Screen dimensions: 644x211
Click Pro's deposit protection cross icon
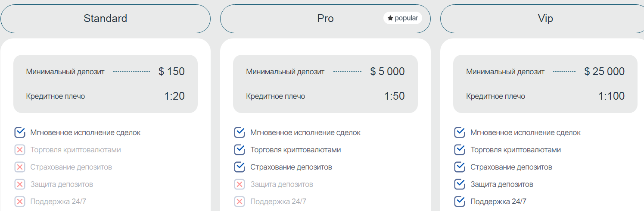point(240,184)
